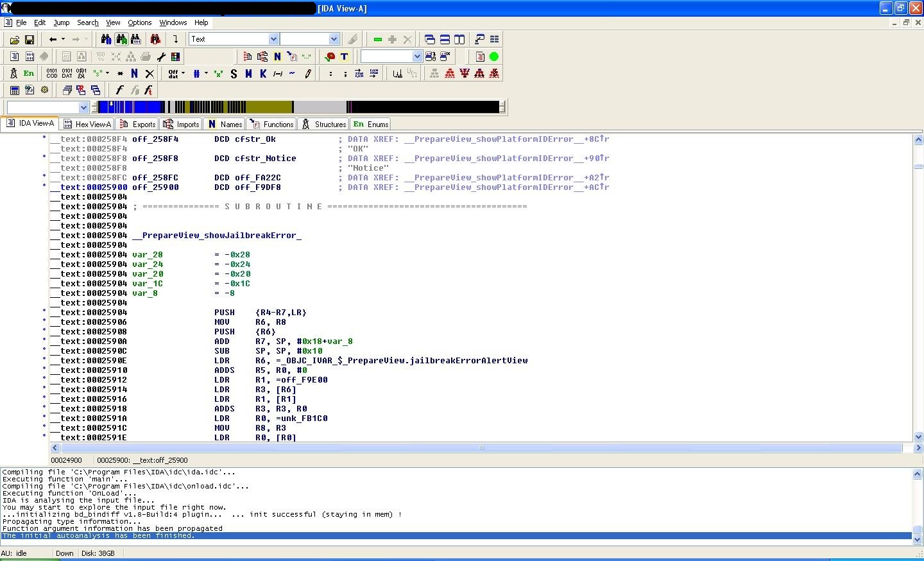The height and width of the screenshot is (561, 924).
Task: Click the color grid palette icon
Action: pyautogui.click(x=175, y=56)
